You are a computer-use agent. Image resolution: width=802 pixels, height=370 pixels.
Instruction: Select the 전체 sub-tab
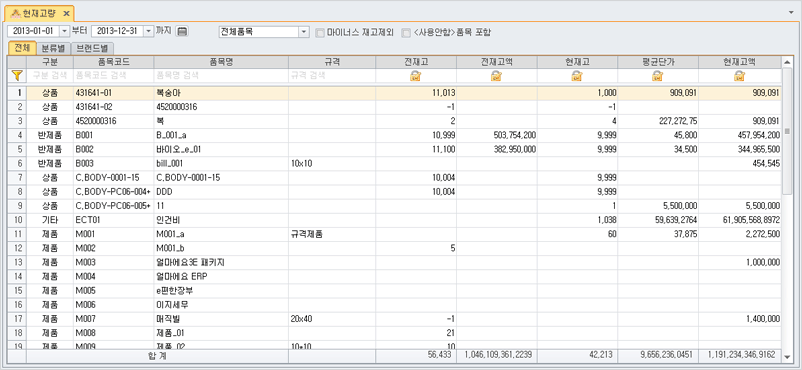pyautogui.click(x=23, y=49)
